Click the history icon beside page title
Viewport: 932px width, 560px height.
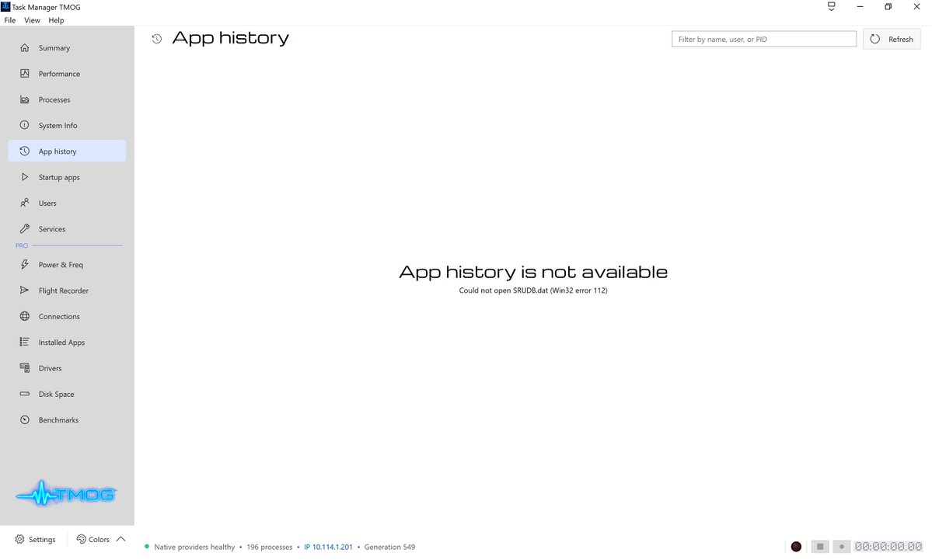[x=157, y=39]
